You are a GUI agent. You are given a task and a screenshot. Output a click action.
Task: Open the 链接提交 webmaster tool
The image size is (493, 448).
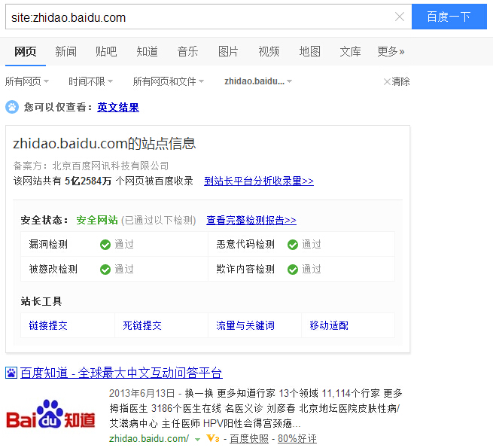pos(48,325)
